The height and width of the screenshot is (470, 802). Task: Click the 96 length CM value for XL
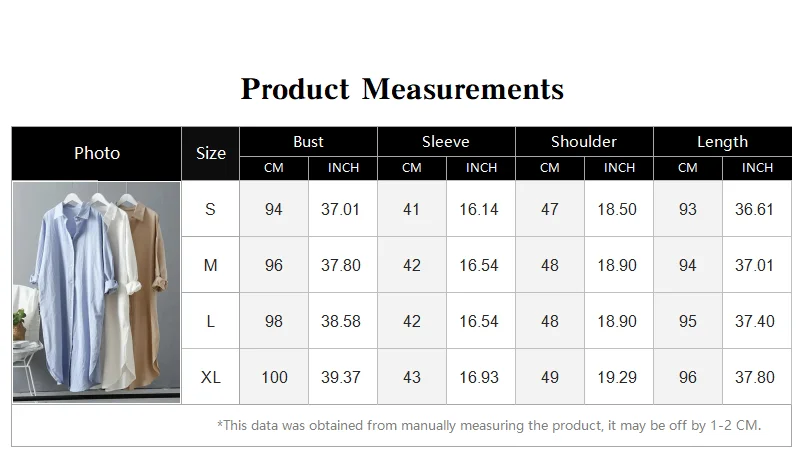point(688,377)
